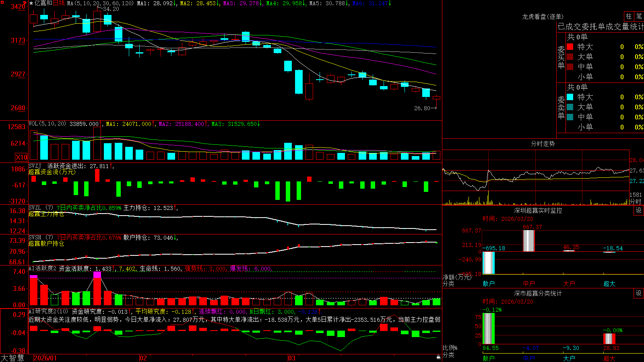The width and height of the screenshot is (644, 362).
Task: Click the 03 month marker on timeline
Action: click(292, 358)
